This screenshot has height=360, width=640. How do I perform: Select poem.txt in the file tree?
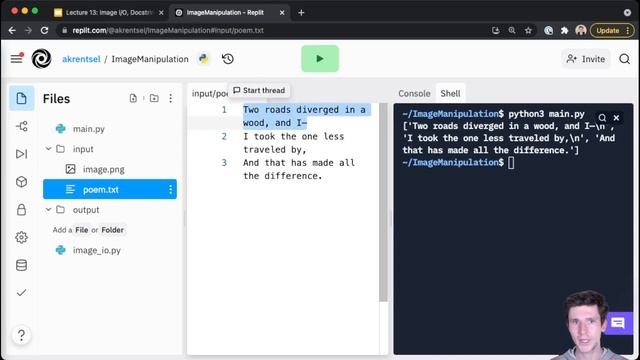110,189
